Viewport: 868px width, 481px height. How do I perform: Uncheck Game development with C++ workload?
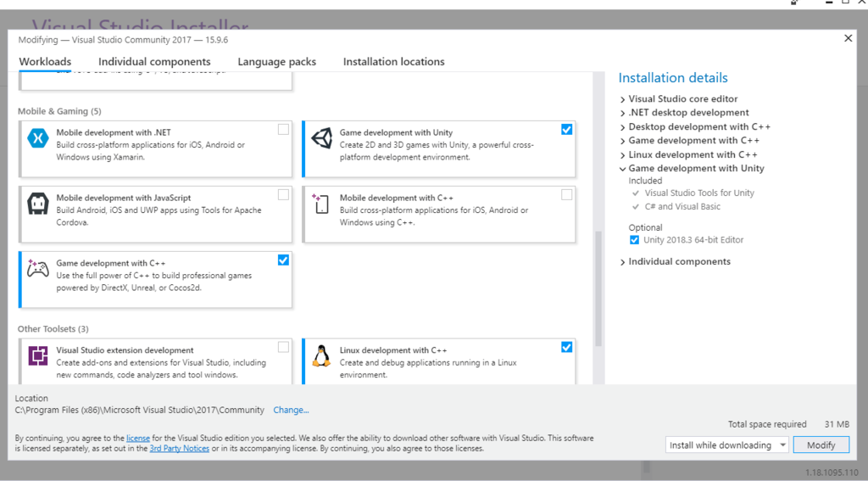(x=283, y=260)
